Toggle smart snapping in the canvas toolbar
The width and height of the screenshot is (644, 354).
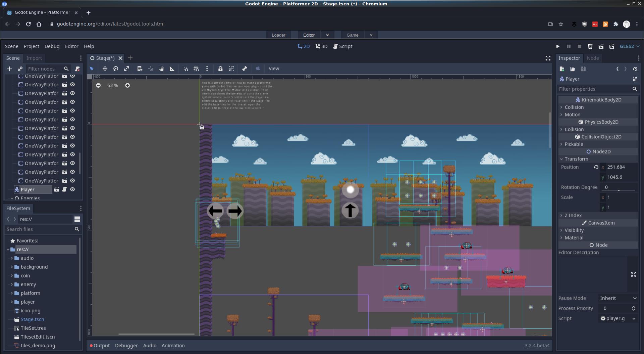point(185,69)
